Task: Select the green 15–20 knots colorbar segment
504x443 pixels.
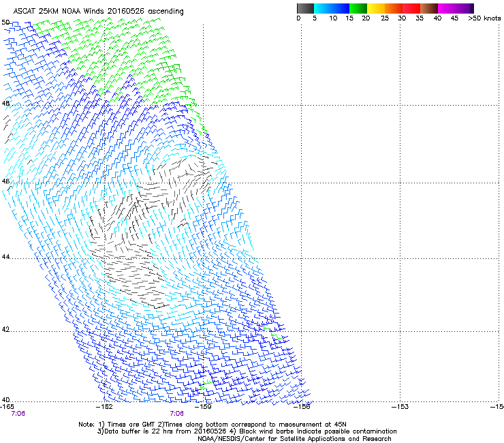Action: pos(358,8)
